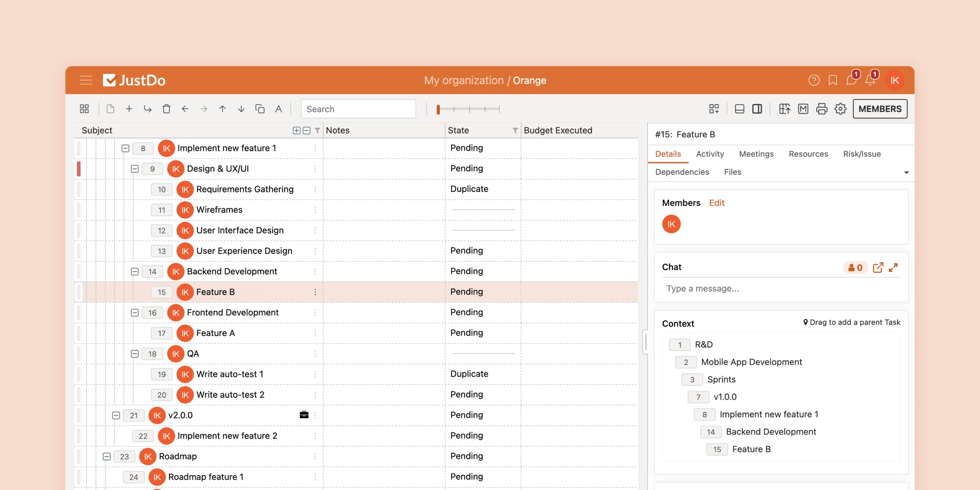Click the expand chat fullscreen icon

[x=894, y=267]
